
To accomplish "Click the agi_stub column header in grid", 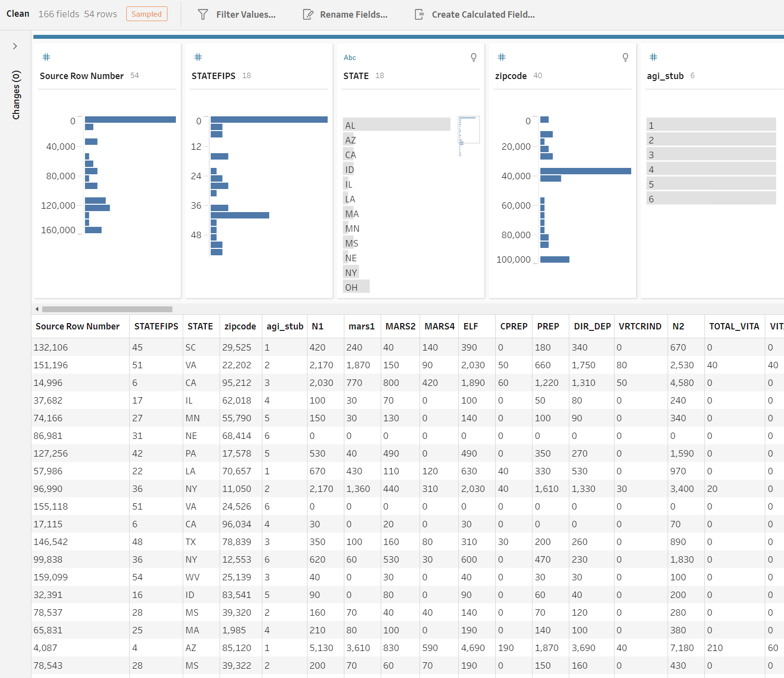I will tap(284, 326).
